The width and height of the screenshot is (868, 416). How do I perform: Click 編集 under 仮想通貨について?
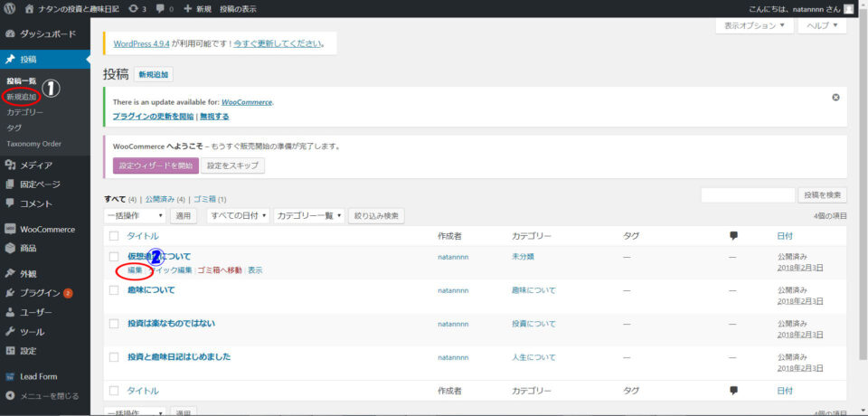click(x=135, y=270)
